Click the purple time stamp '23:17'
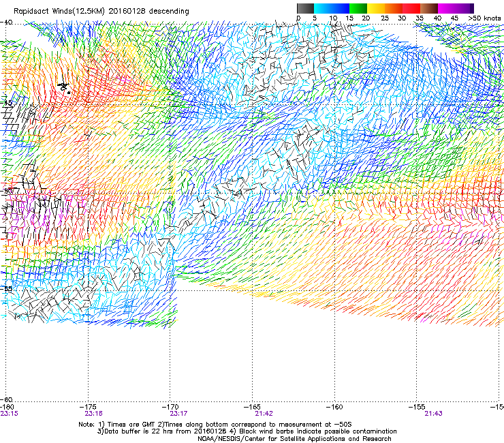Screen dimensions: 504x443 coord(178,414)
